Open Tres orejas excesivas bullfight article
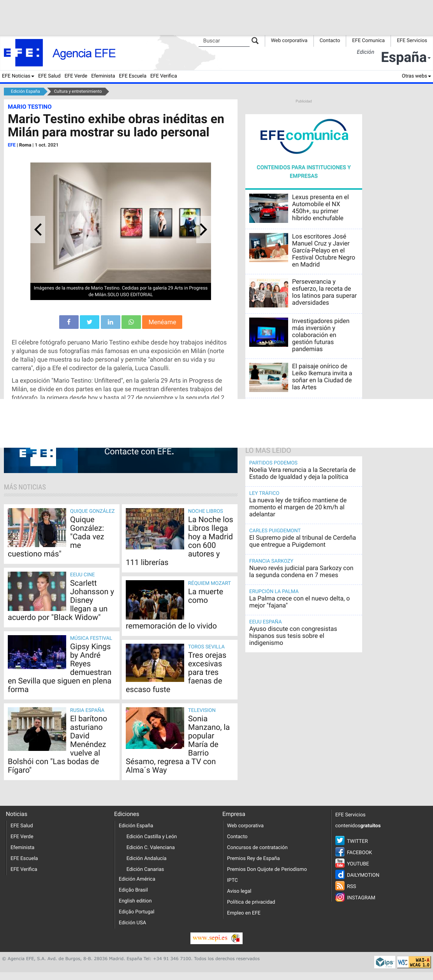433x980 pixels. click(x=180, y=669)
